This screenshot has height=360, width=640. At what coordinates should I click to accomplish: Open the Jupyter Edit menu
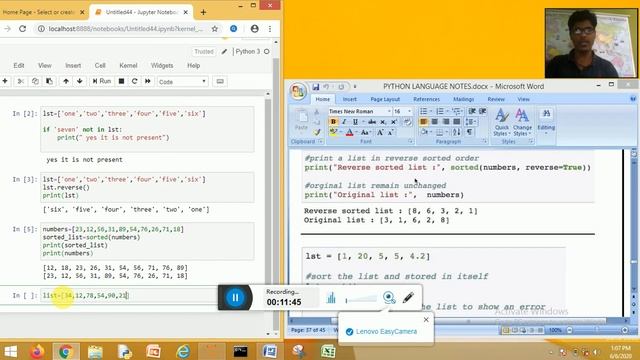(x=19, y=65)
